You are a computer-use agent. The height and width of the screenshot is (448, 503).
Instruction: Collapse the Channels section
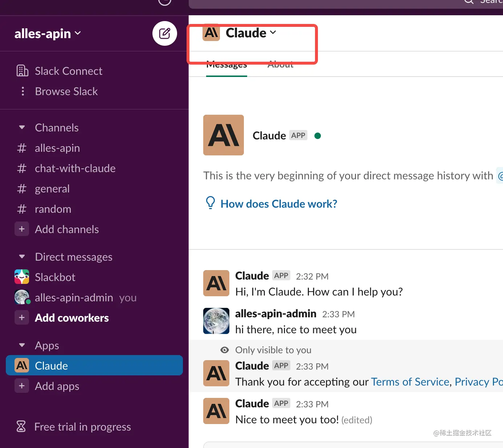[x=22, y=127]
